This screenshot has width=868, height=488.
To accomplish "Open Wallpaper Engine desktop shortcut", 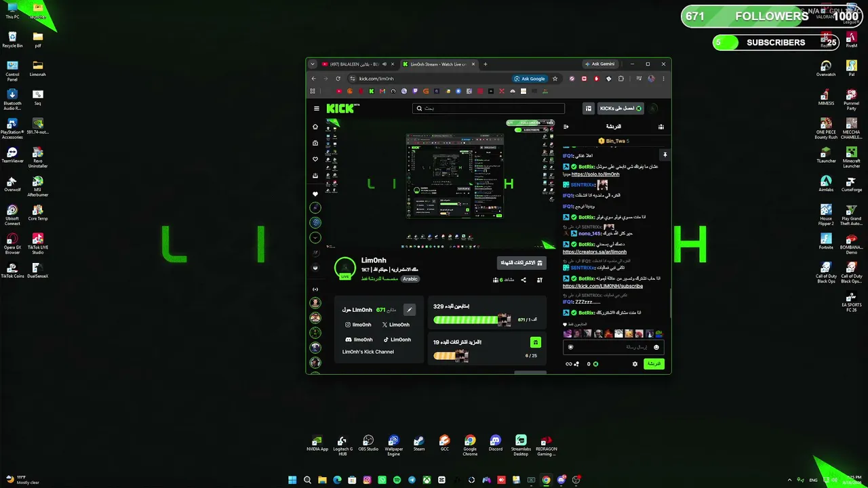I will click(x=393, y=445).
